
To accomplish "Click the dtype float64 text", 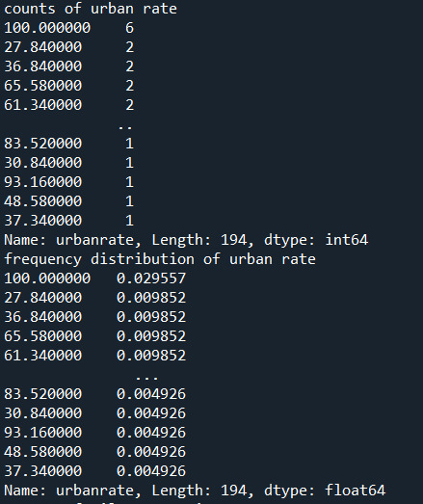I will 356,491.
